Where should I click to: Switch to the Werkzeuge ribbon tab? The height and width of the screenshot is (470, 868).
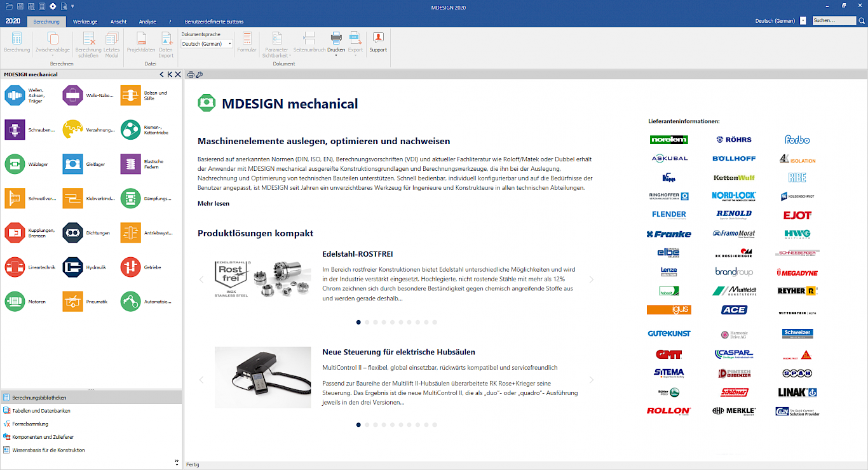tap(85, 22)
